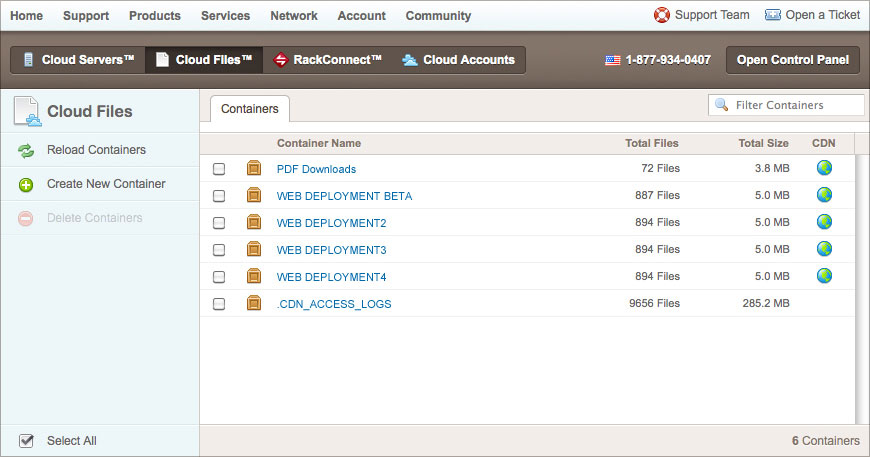Click the CDN globe for WEB DEPLOYMENT2
This screenshot has height=457, width=870.
coord(824,221)
